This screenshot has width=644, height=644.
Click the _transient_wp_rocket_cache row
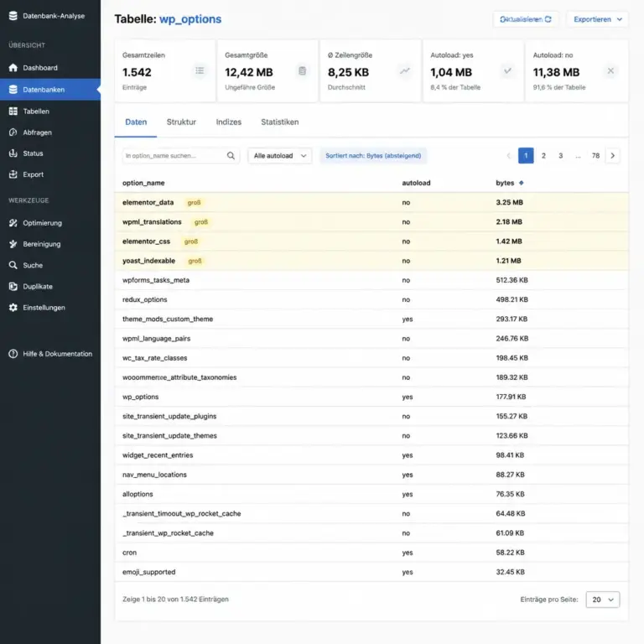point(371,532)
